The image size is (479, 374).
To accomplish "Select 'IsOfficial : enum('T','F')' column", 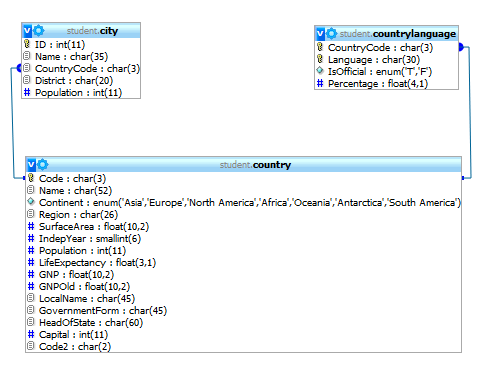I will (x=380, y=72).
